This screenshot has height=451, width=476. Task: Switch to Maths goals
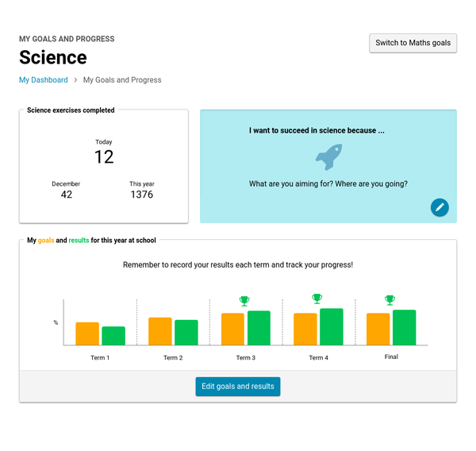point(413,43)
